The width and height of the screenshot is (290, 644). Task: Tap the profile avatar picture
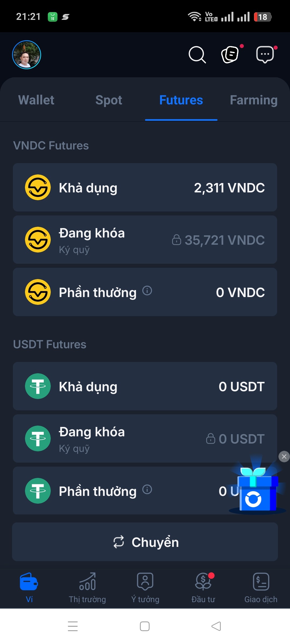[27, 55]
